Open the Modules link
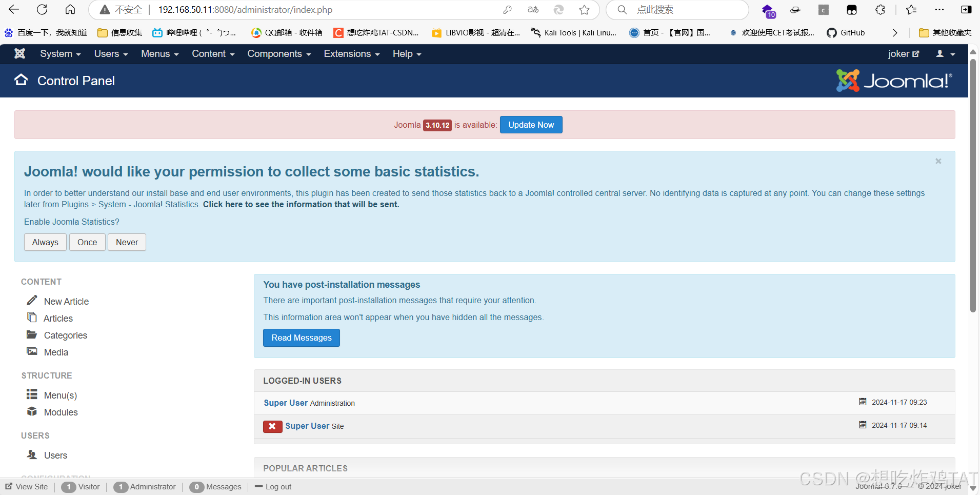The image size is (980, 495). point(61,412)
